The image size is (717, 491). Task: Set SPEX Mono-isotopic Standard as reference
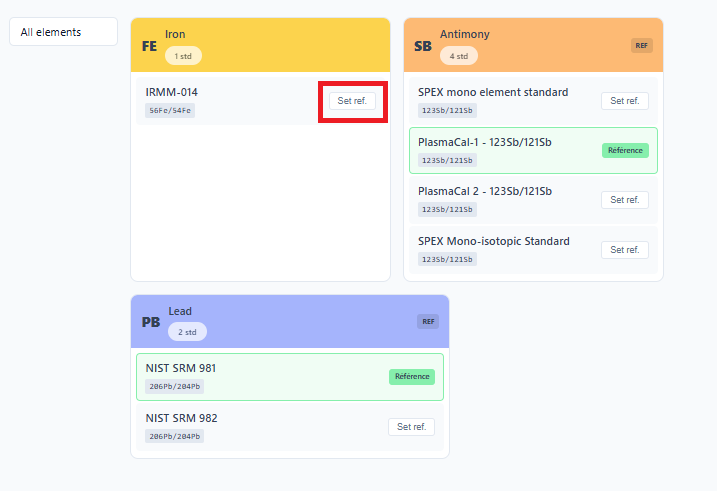click(x=624, y=250)
